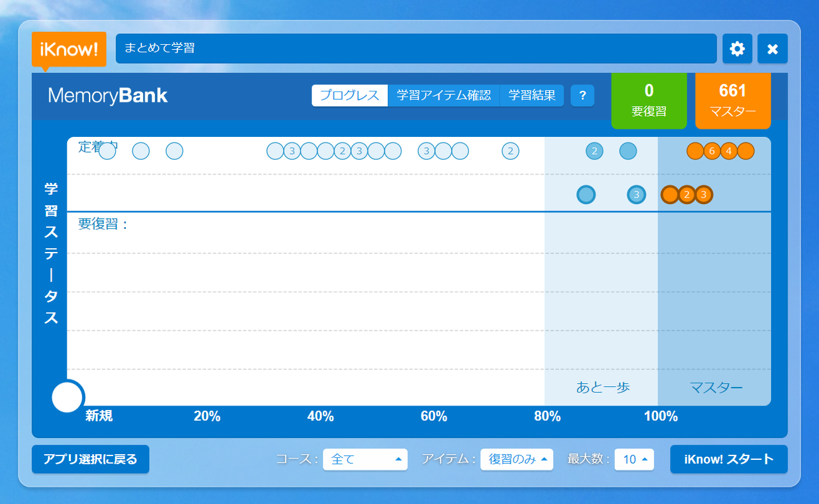Switch to the プログレス tab
Screen dimensions: 819x504
[x=349, y=96]
